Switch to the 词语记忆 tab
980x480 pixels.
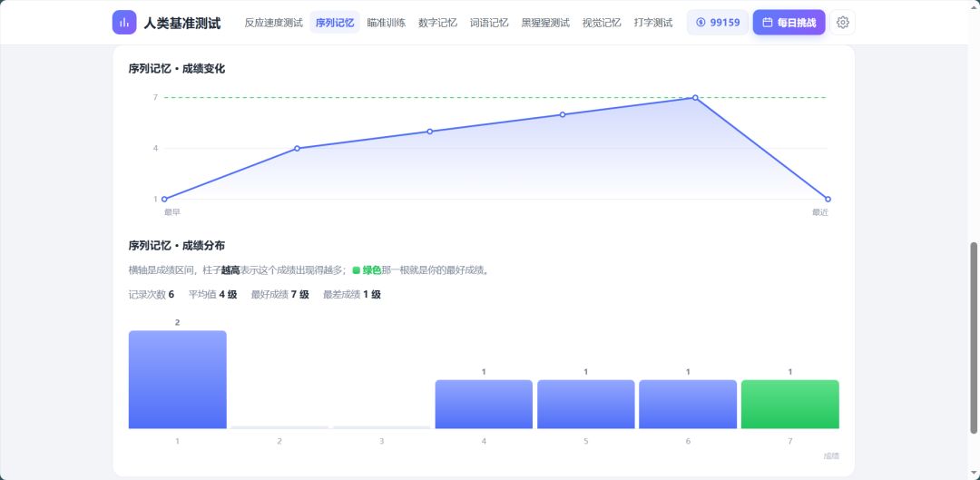pyautogui.click(x=489, y=23)
